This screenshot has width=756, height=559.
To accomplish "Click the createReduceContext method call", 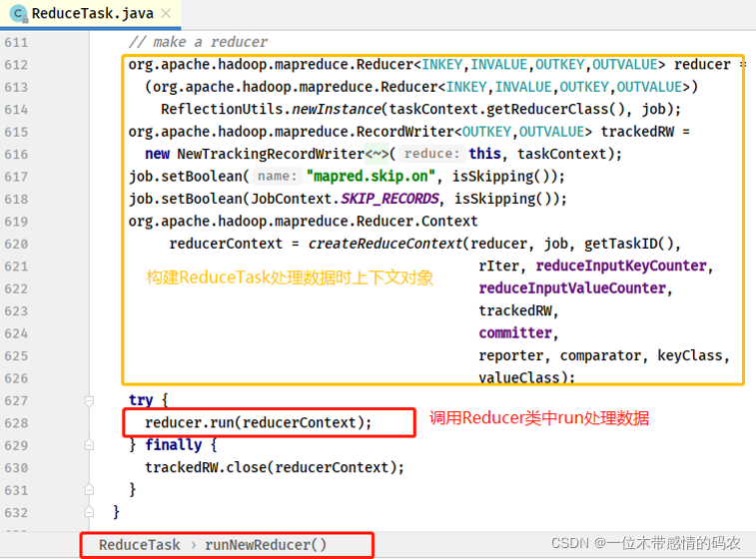I will (x=385, y=243).
